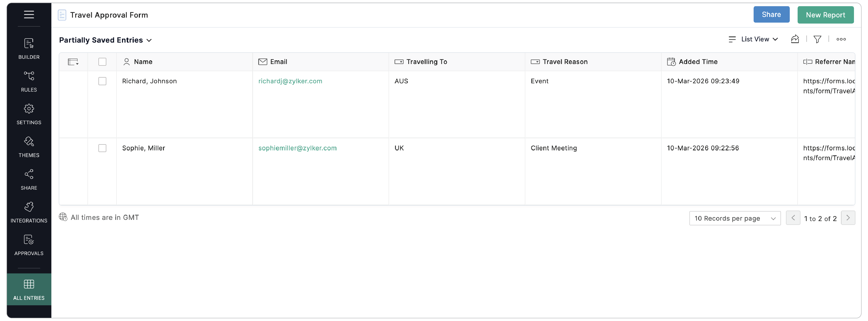Viewport: 868px width, 321px height.
Task: Create a New Report
Action: (825, 15)
